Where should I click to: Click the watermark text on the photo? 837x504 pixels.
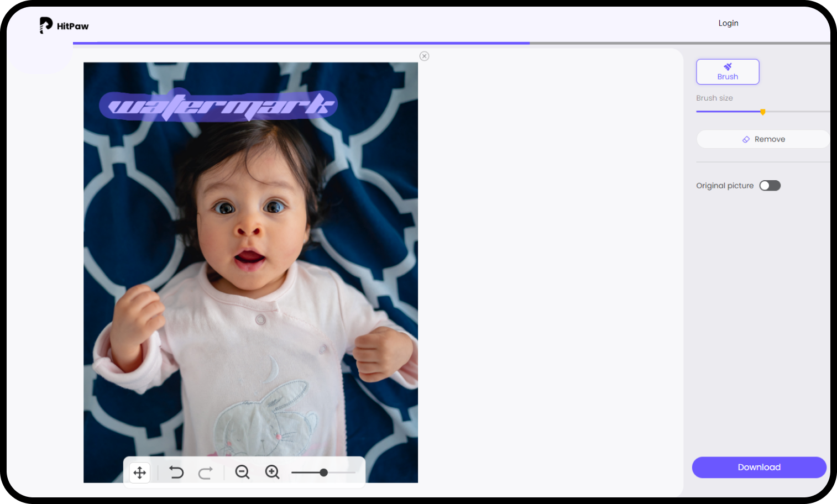pos(218,105)
